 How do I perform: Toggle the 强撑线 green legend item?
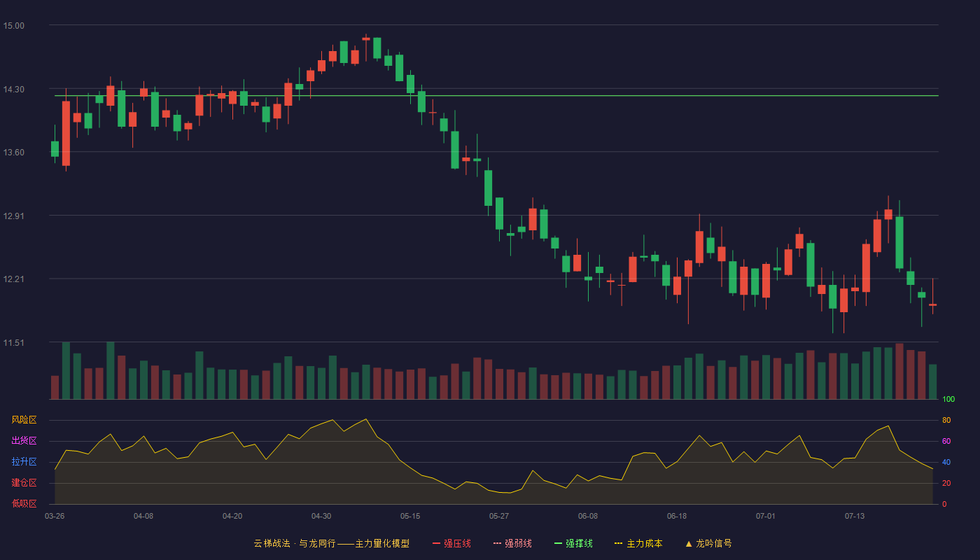click(573, 543)
